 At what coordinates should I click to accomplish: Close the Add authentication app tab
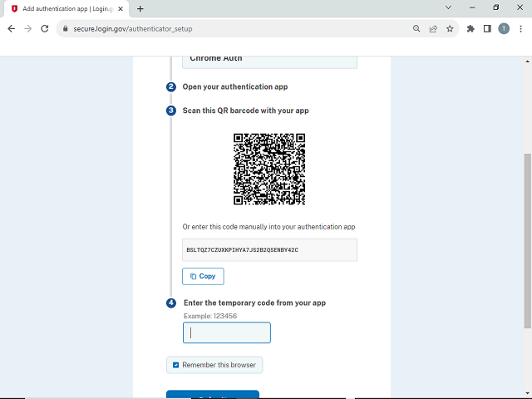[x=121, y=9]
